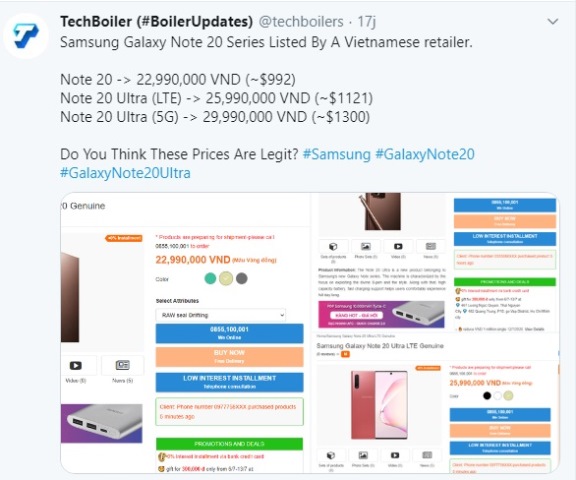Click the orange BUY NOW button

[230, 357]
